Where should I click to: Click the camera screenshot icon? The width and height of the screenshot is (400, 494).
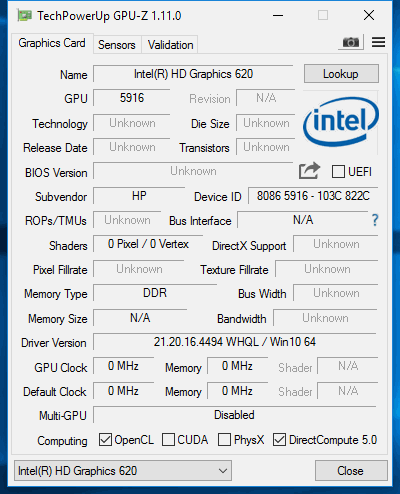point(351,42)
